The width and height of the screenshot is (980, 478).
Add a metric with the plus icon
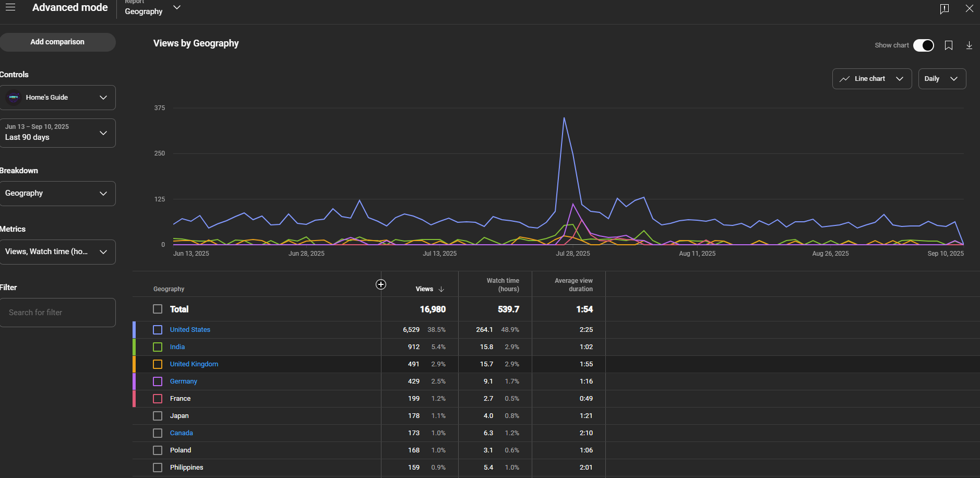[381, 284]
